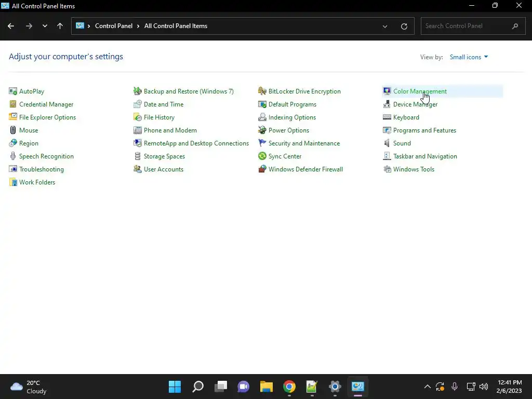Click the BitLocker Drive Encryption icon

[262, 91]
